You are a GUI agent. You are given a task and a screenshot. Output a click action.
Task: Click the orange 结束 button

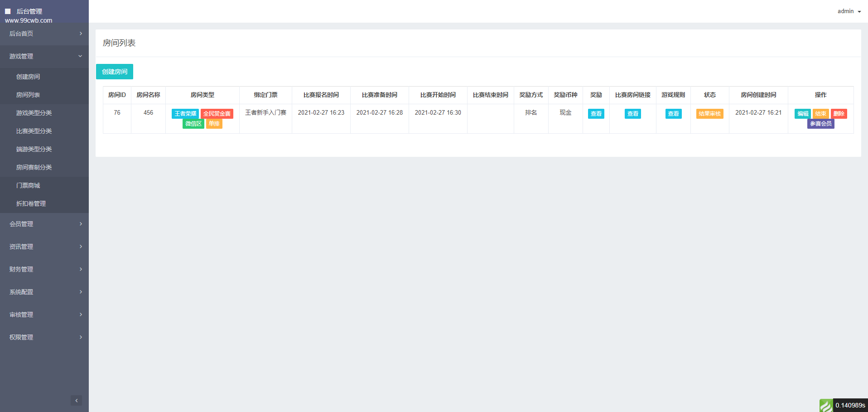[x=821, y=114]
